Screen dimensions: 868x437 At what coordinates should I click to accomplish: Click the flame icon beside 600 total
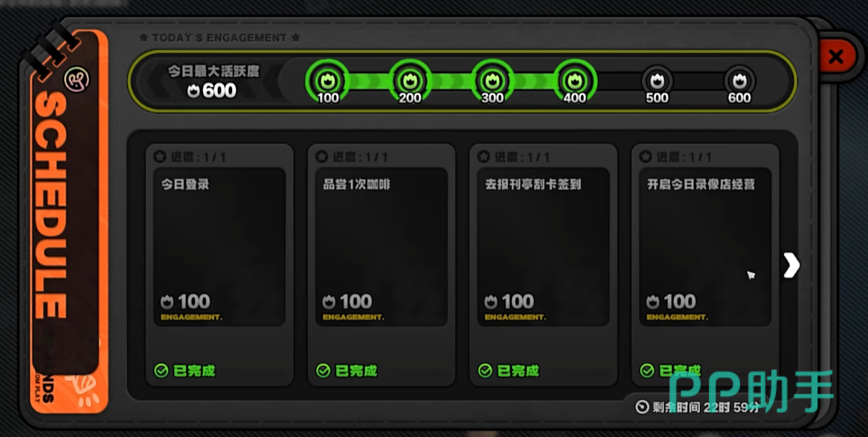pyautogui.click(x=193, y=91)
